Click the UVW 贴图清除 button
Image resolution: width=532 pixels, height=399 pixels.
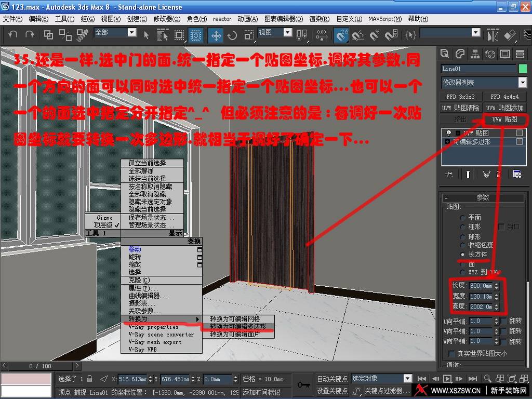click(x=460, y=108)
